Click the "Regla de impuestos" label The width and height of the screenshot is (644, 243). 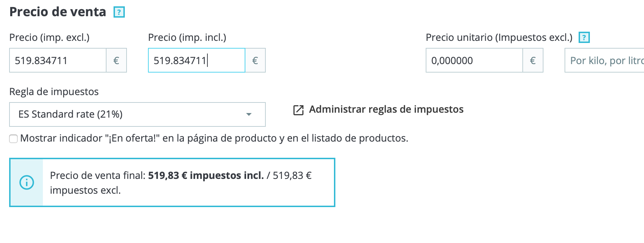tap(54, 92)
